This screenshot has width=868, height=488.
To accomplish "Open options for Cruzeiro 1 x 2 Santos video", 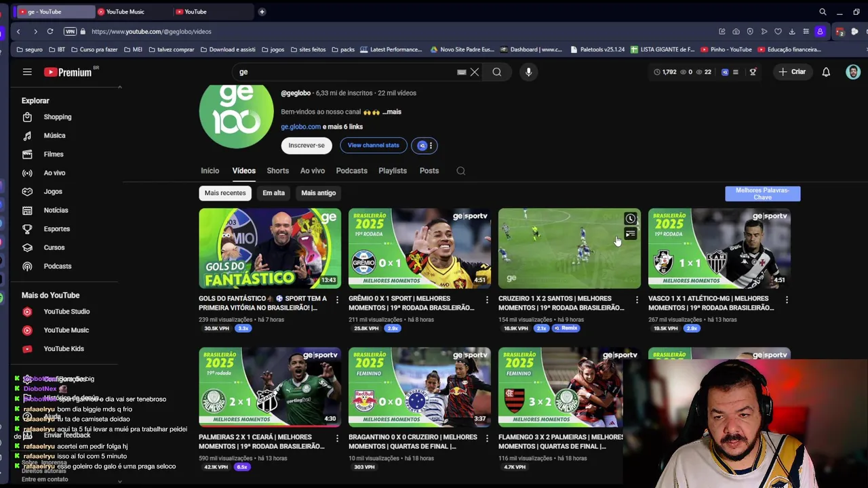I will 637,300.
